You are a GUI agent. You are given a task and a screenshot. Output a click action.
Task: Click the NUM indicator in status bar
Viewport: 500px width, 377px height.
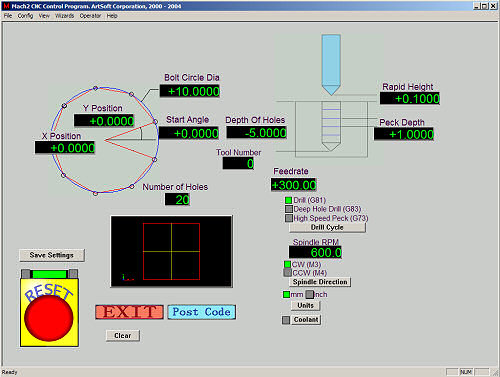pos(466,372)
